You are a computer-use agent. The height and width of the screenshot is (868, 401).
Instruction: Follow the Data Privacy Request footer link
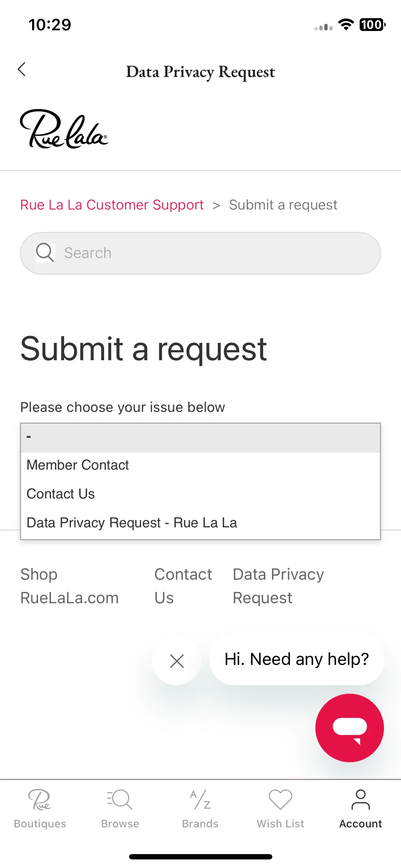(x=278, y=586)
